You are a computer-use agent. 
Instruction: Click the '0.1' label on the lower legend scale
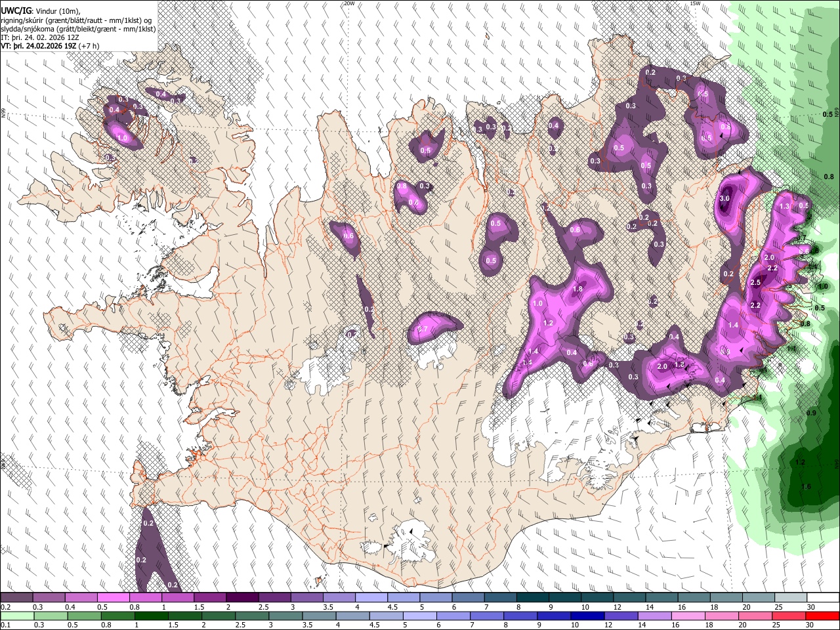5,625
